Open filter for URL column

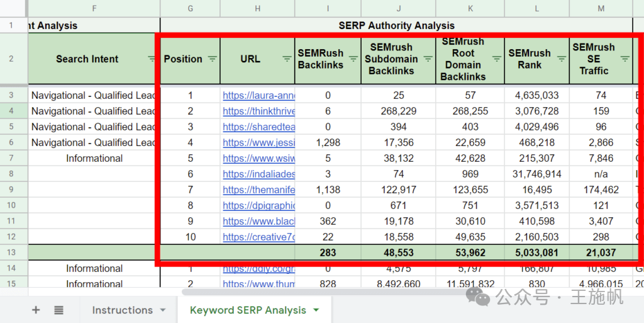pyautogui.click(x=287, y=59)
